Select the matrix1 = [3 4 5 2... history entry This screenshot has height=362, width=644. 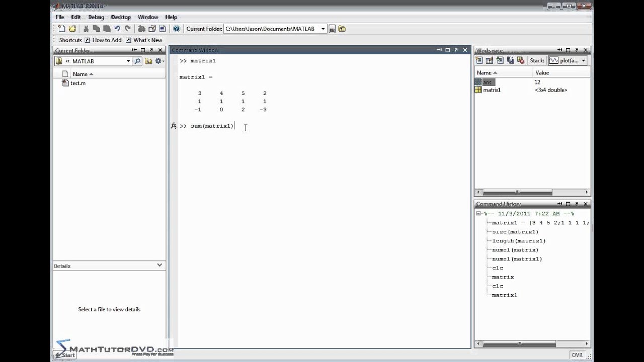(540, 223)
